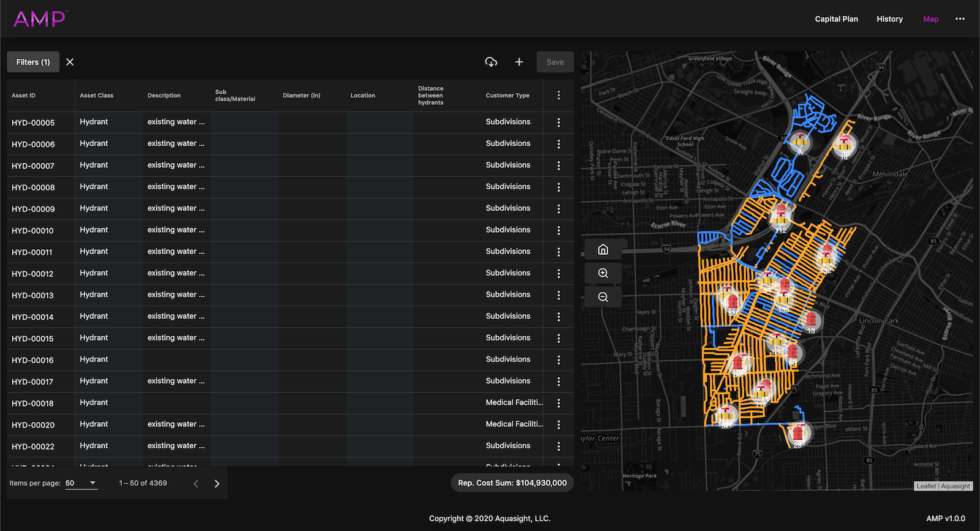Open the Filters (1) button
Viewport: 980px width, 531px height.
pos(33,62)
